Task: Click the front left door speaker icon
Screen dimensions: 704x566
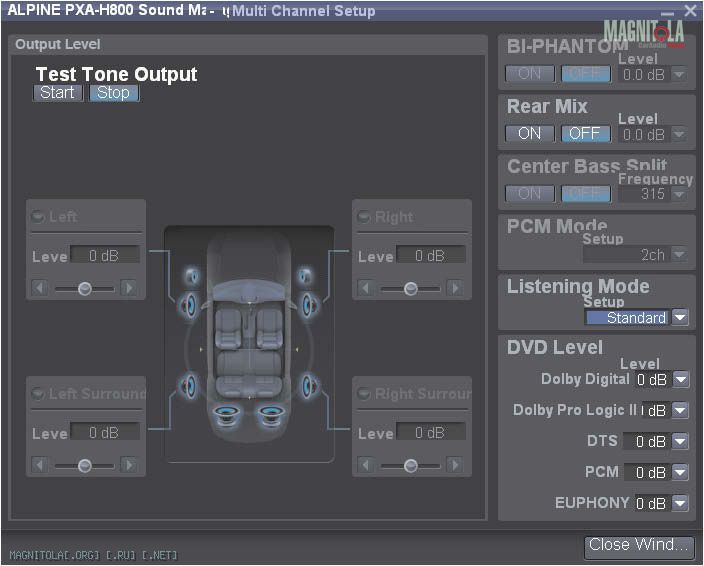Action: (x=189, y=306)
